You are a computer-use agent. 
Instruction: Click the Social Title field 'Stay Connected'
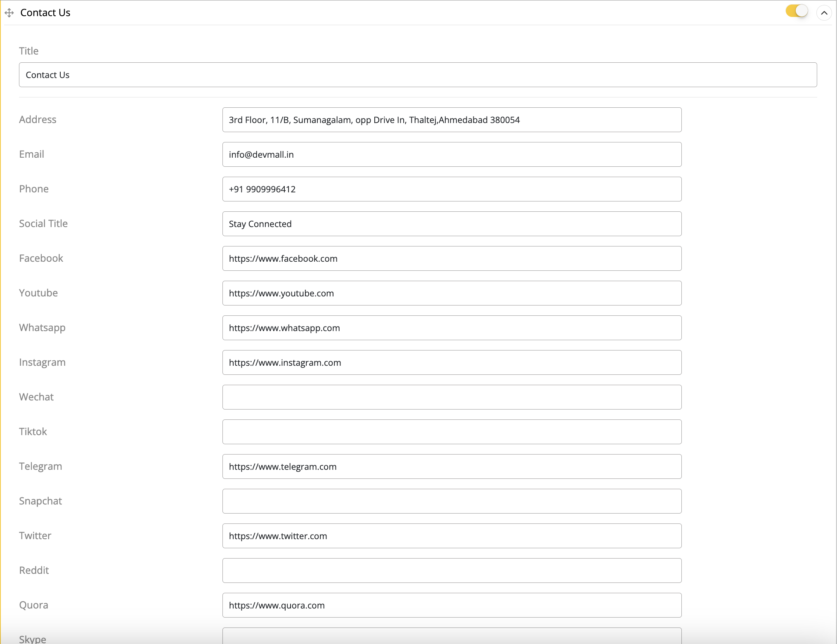(452, 224)
